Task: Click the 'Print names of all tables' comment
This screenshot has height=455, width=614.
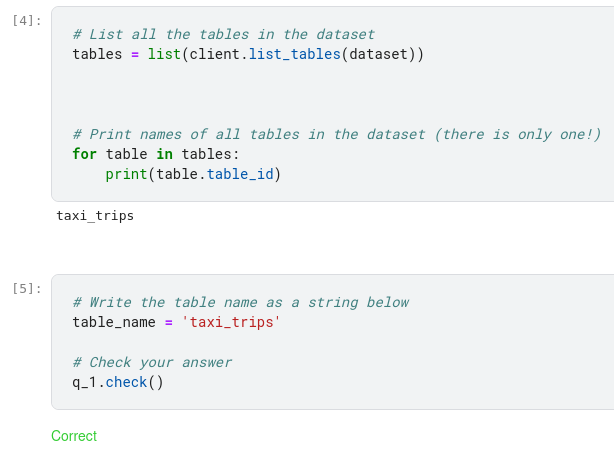Action: pos(337,134)
